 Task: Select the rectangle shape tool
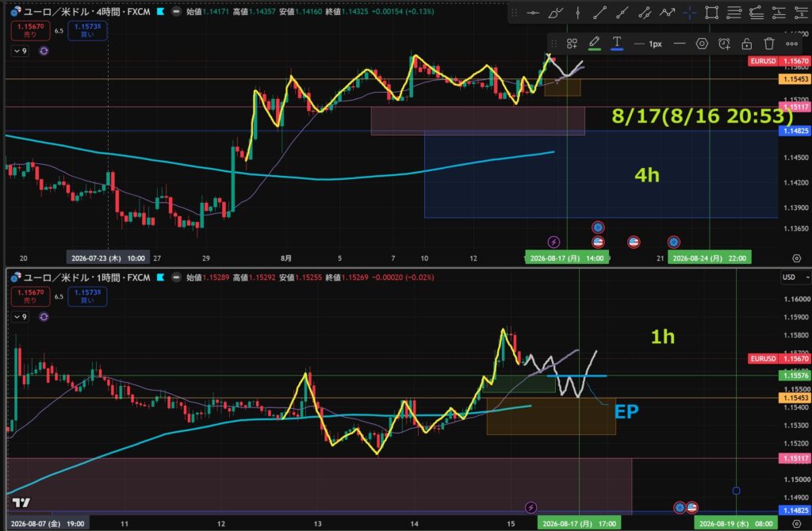[x=711, y=13]
